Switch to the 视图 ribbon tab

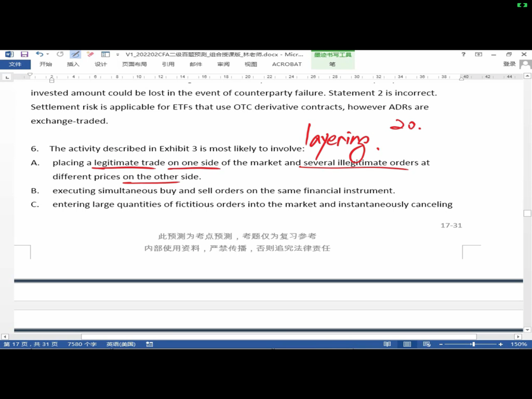click(x=251, y=64)
